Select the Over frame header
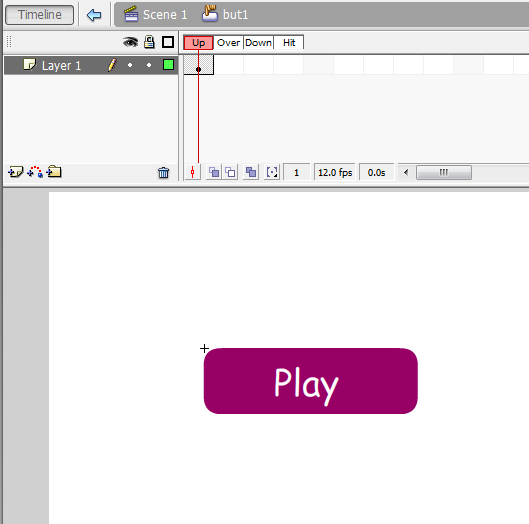 [x=228, y=43]
